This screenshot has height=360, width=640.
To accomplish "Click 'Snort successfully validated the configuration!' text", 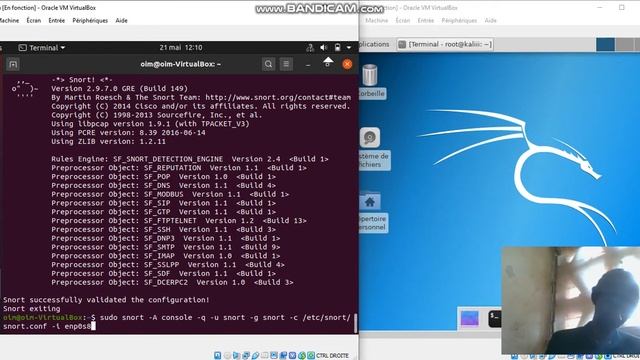I will pos(106,300).
